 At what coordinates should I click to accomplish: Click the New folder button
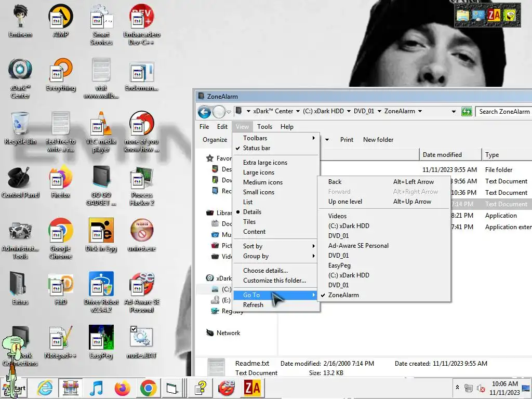coord(378,139)
